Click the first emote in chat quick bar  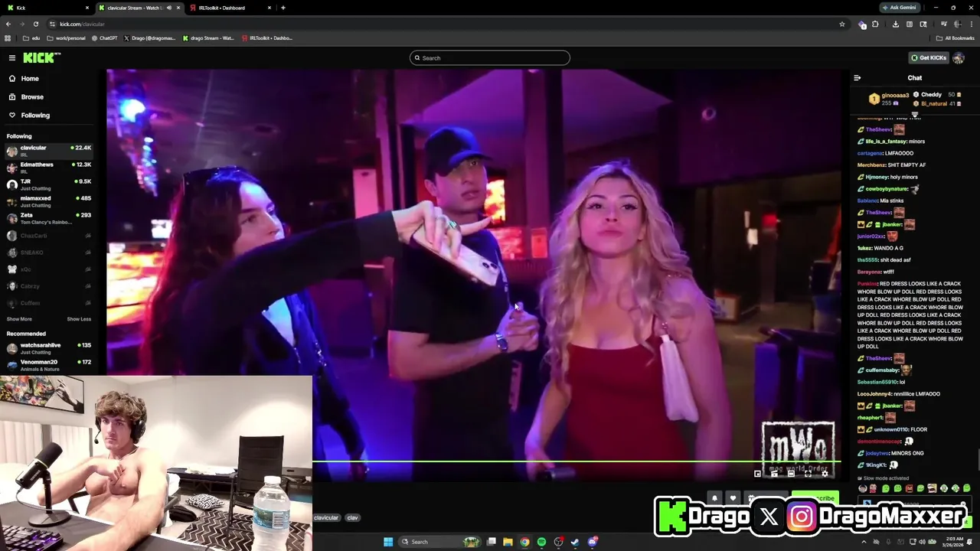pos(863,488)
